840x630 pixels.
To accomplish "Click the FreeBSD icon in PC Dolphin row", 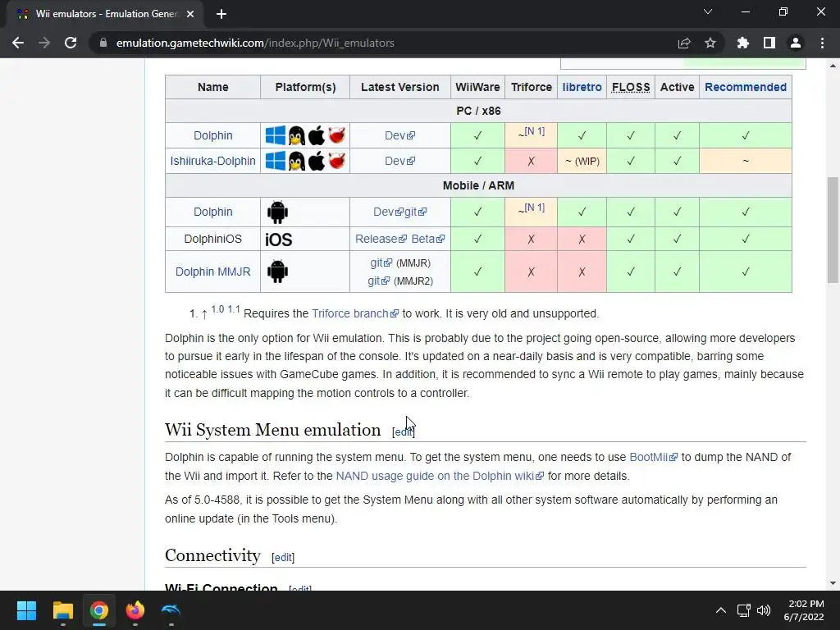I will point(337,135).
